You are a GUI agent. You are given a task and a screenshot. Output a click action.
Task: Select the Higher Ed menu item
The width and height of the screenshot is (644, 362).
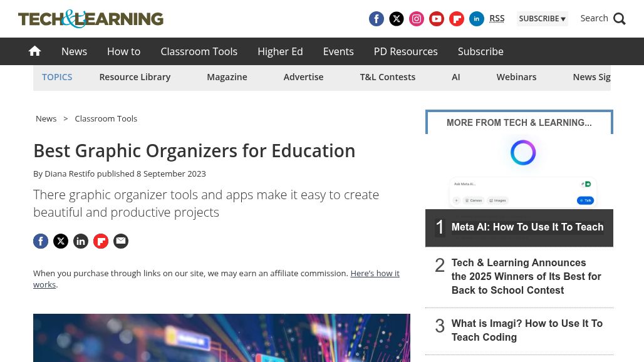pyautogui.click(x=280, y=51)
